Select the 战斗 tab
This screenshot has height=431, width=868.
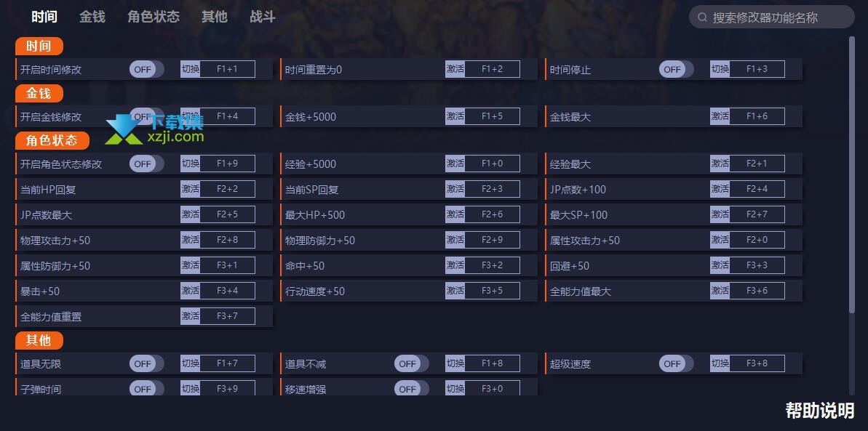point(263,17)
